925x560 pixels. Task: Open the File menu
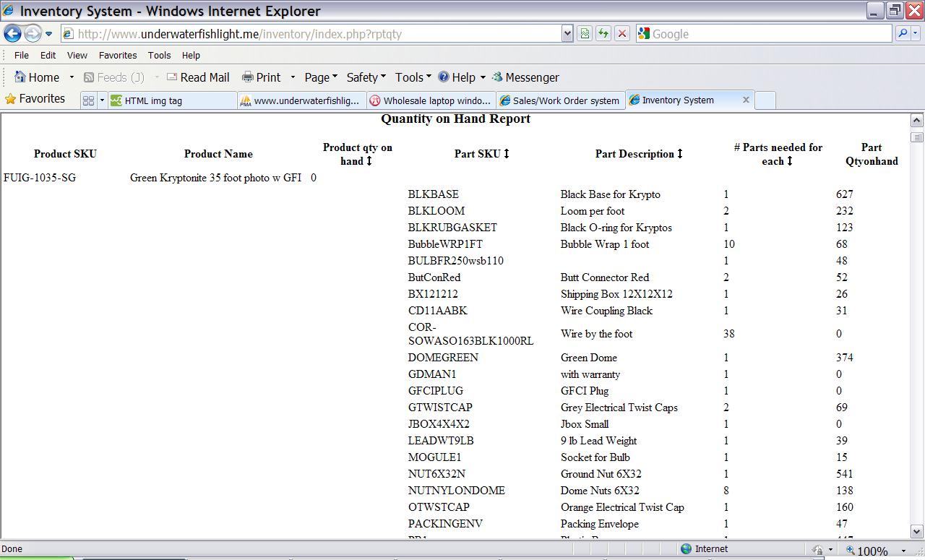click(22, 55)
